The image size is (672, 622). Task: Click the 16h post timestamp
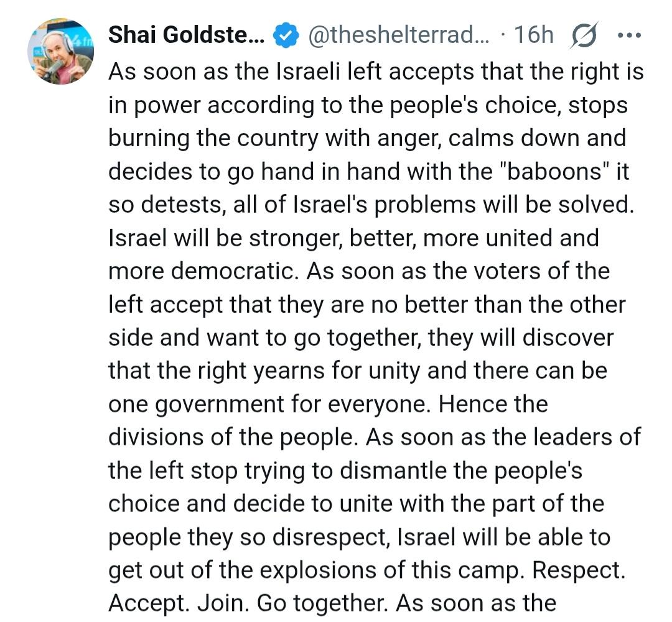(x=533, y=36)
